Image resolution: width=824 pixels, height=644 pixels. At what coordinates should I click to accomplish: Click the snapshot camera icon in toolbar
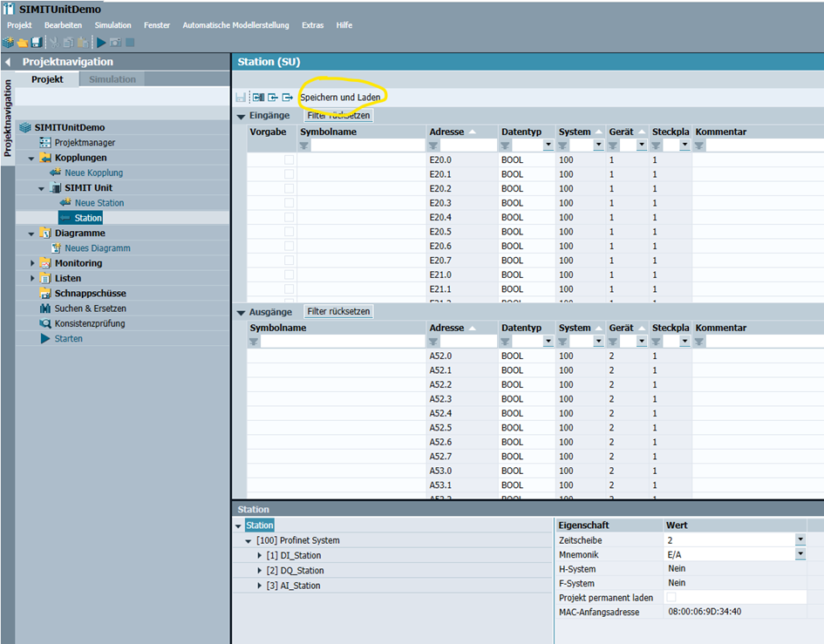[115, 42]
